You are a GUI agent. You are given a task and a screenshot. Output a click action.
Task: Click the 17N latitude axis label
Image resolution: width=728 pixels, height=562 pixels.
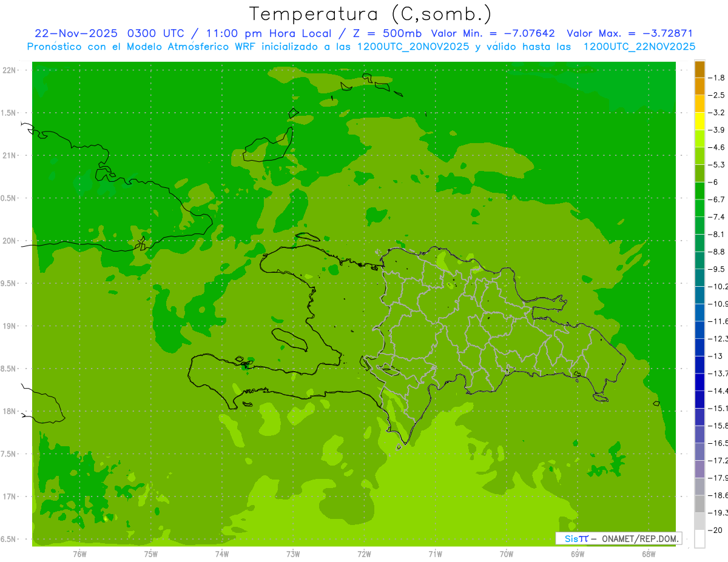tap(10, 497)
